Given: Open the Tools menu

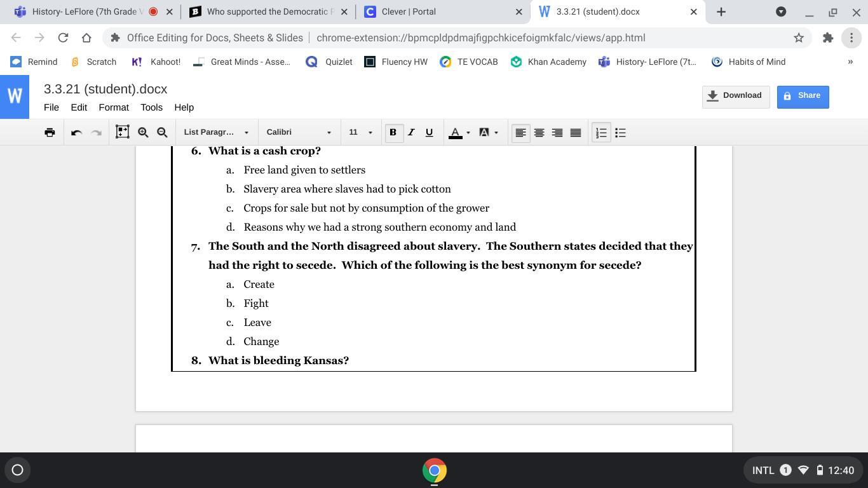Looking at the screenshot, I should [x=151, y=107].
